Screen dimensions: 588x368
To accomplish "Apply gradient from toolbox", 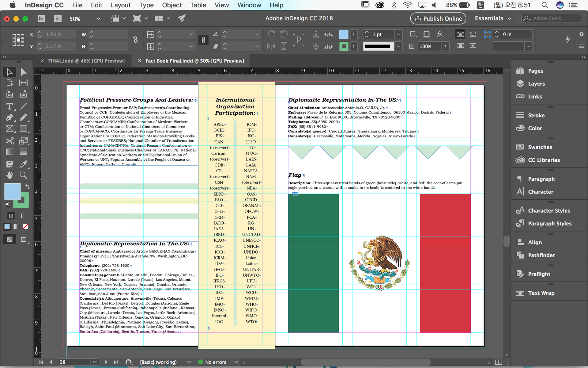I will (x=16, y=227).
